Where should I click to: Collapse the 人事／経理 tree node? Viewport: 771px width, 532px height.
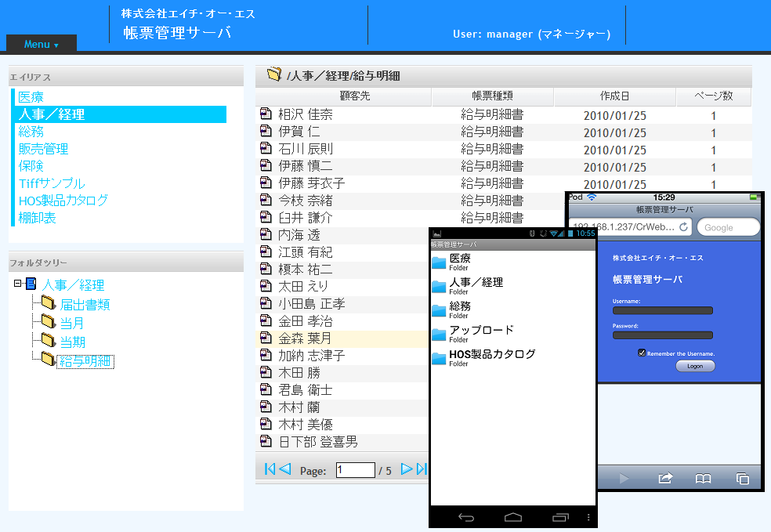[18, 283]
